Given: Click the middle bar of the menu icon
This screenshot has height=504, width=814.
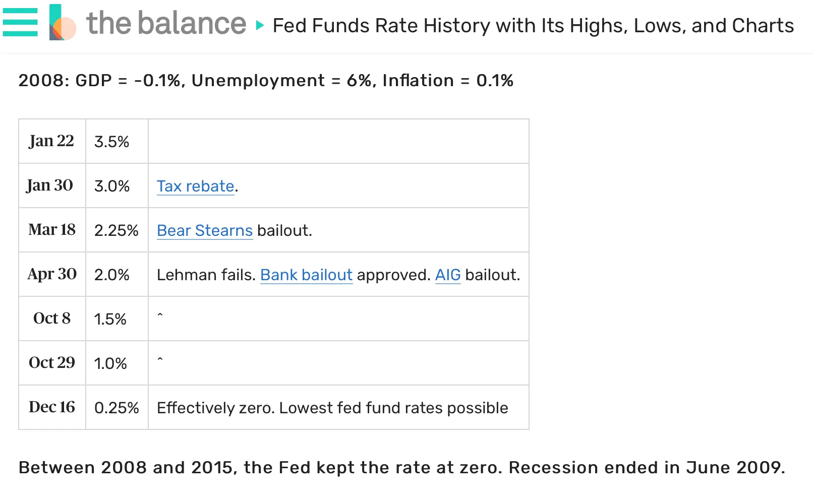Looking at the screenshot, I should (x=20, y=23).
